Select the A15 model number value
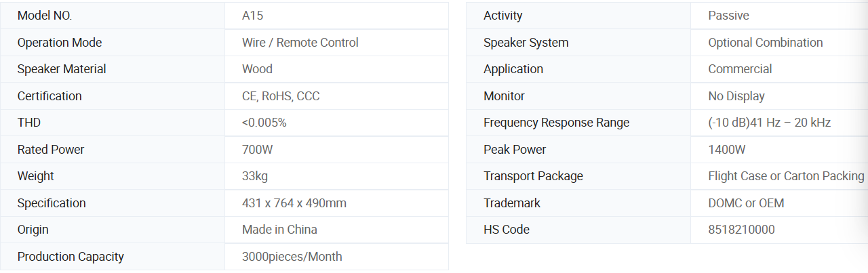The width and height of the screenshot is (868, 273). pyautogui.click(x=252, y=16)
